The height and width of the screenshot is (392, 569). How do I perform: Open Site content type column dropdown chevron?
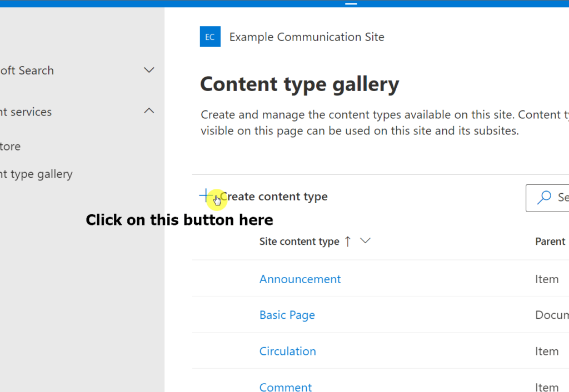click(365, 241)
